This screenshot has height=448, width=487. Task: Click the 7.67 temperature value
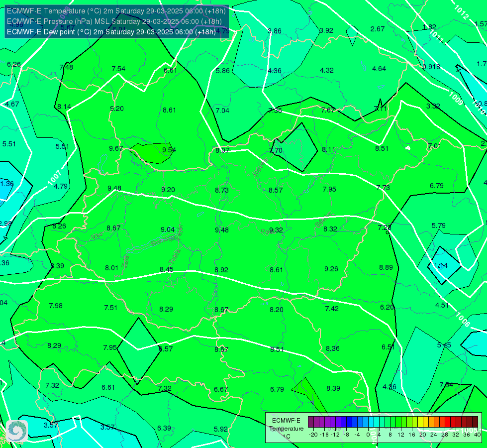pos(328,110)
